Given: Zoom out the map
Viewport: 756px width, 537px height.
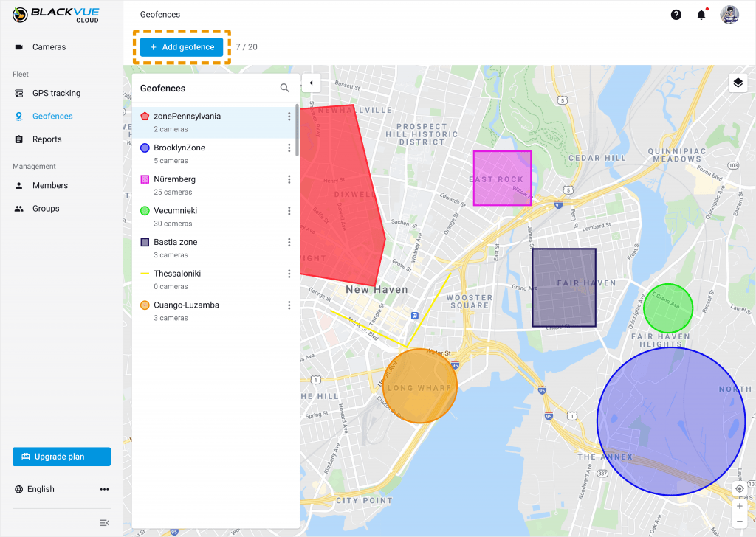Looking at the screenshot, I should [740, 521].
